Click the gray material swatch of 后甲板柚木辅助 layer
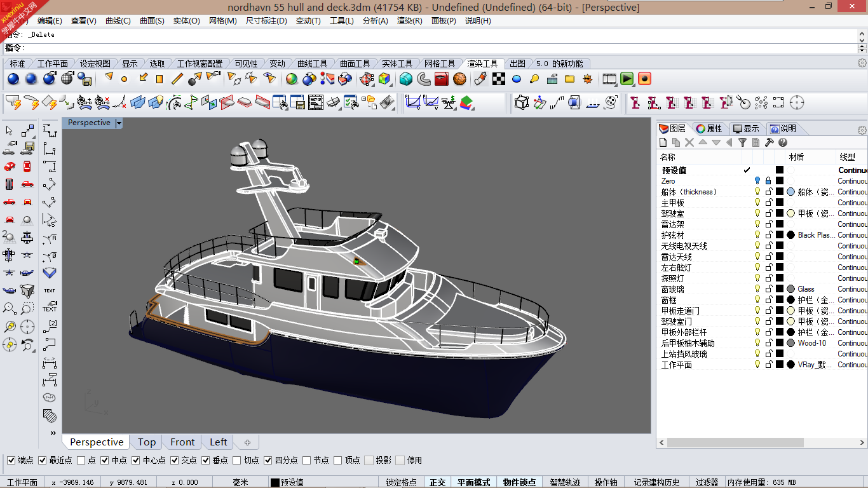 [x=790, y=342]
